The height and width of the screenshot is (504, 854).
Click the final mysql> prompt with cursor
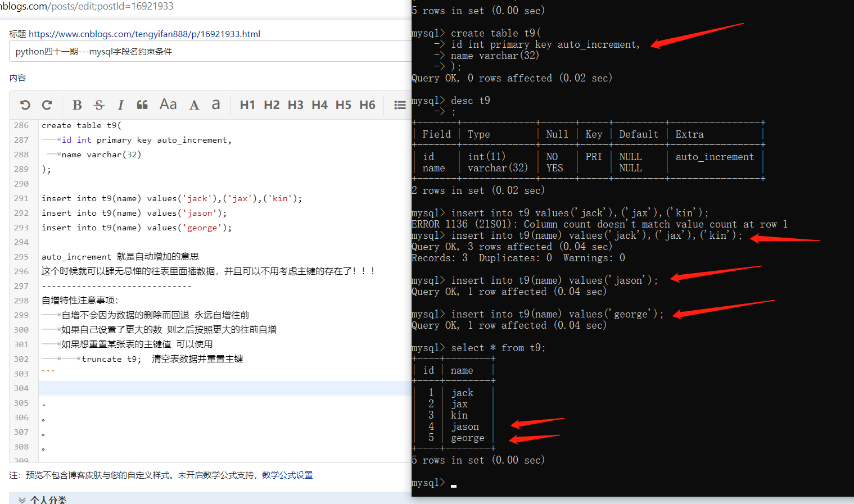(x=434, y=483)
